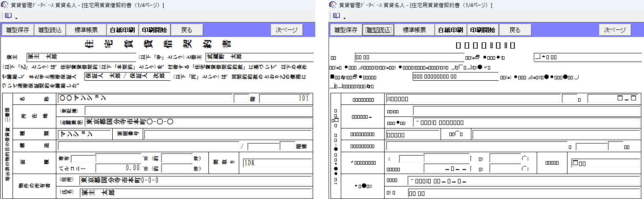644x199 pixels.
Task: Click the book icon in the right window toolbar
Action: pos(336,16)
